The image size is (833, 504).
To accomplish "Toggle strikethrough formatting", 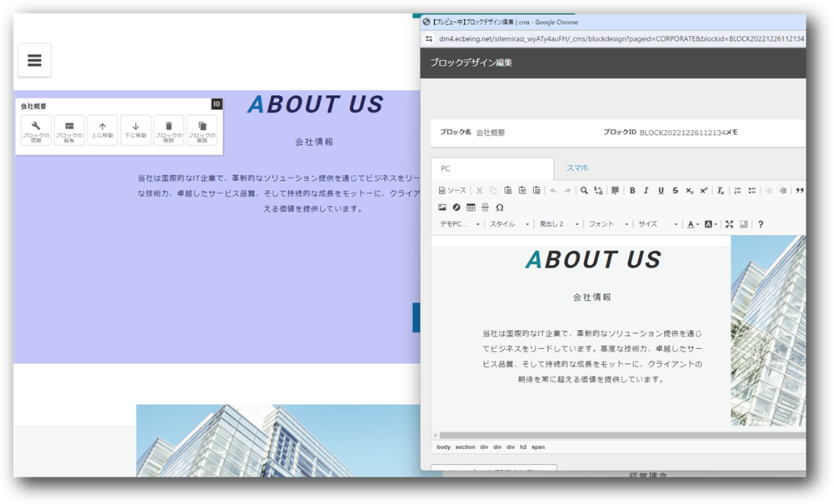I will [x=676, y=191].
